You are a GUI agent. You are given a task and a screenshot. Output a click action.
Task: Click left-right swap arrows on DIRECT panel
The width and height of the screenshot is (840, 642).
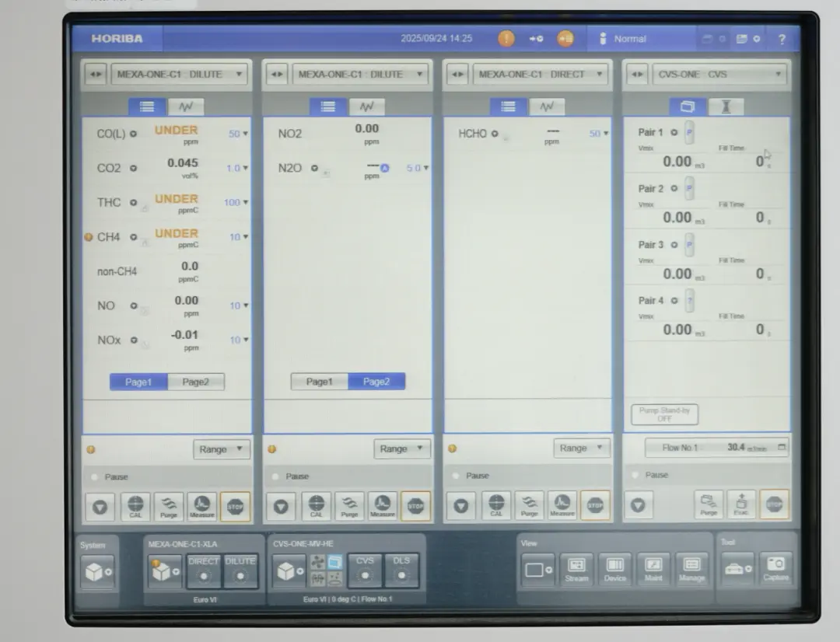[457, 75]
